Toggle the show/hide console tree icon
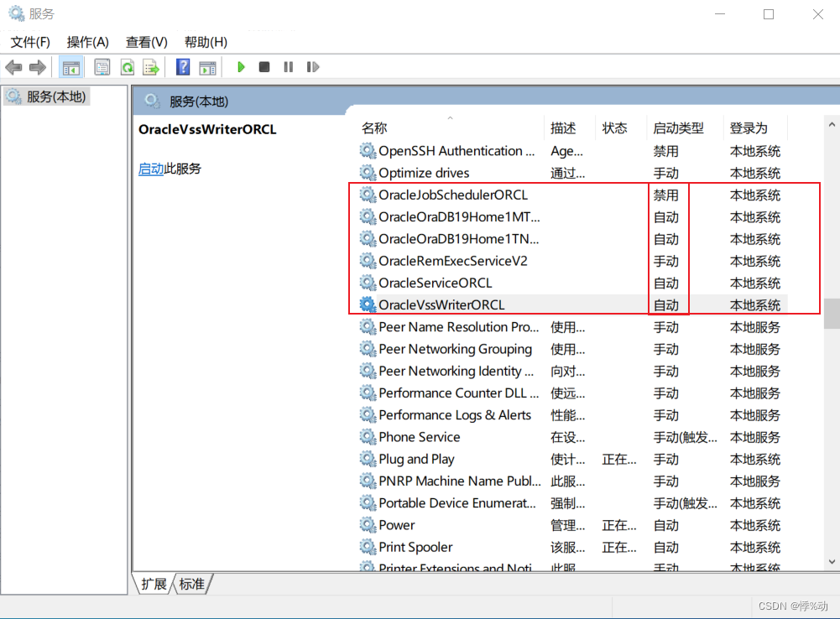840x619 pixels. (x=70, y=67)
